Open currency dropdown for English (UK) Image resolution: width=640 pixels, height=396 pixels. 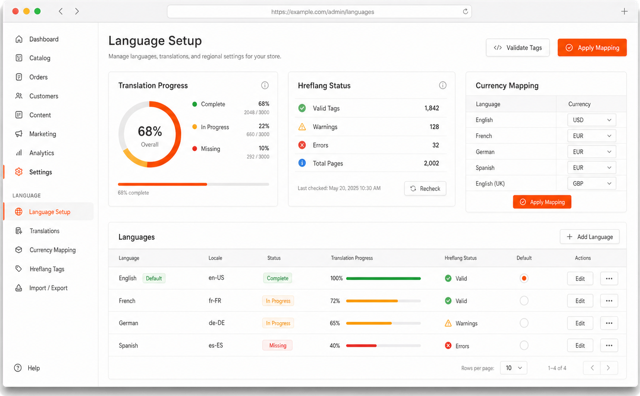591,184
